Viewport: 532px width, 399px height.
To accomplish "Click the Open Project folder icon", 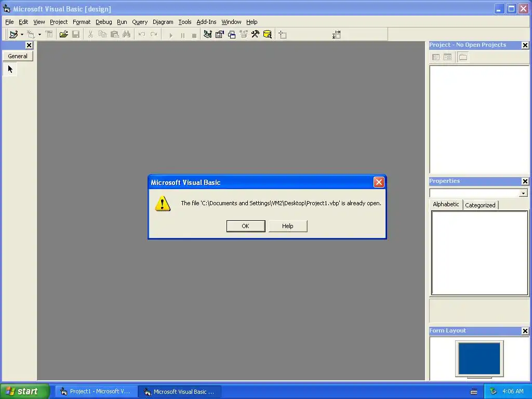I will (63, 34).
